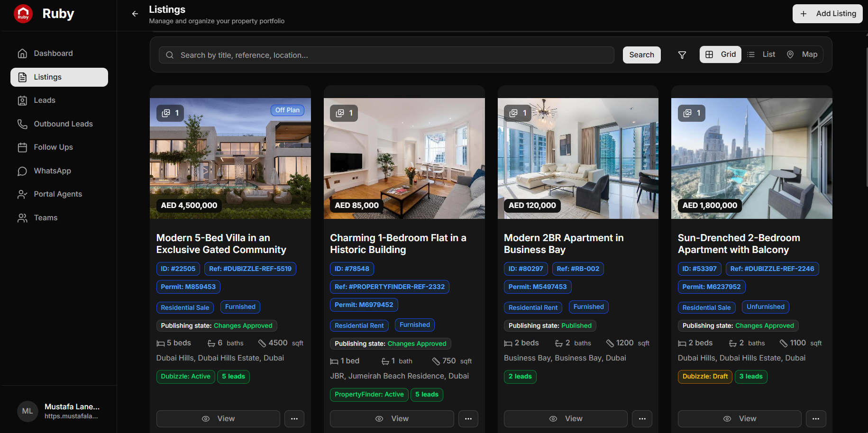Enable the Grid view layout
Screen dimensions: 868x433
coord(720,54)
